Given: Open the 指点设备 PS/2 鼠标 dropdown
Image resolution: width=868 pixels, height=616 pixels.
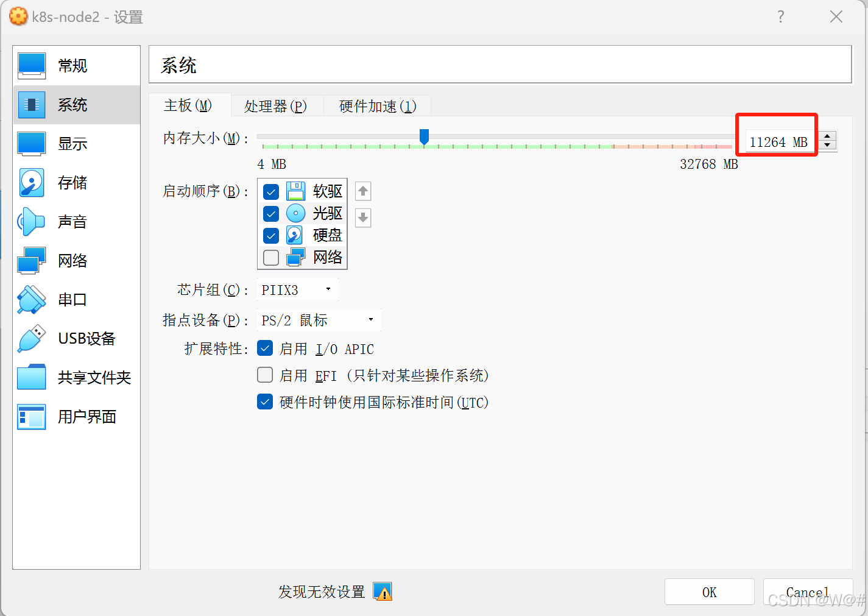Looking at the screenshot, I should 319,320.
